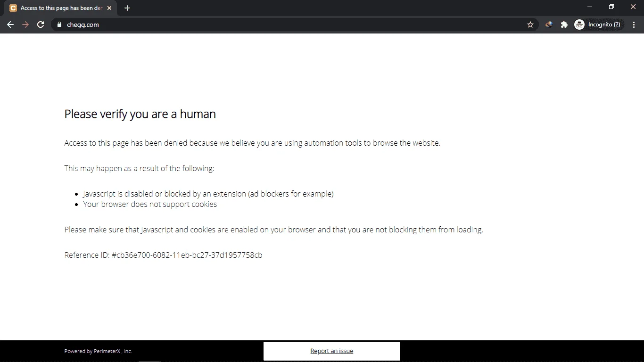Close the Chrome window
Image resolution: width=644 pixels, height=362 pixels.
click(x=633, y=7)
